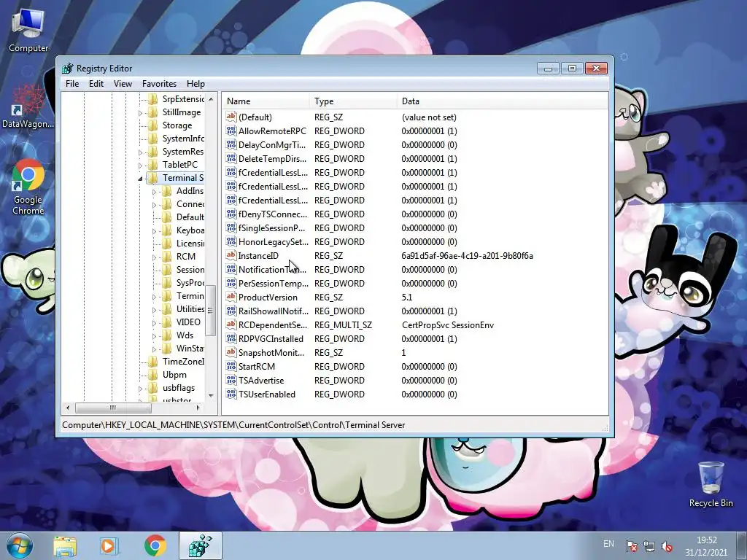
Task: Click the Terminal Server folder icon
Action: (152, 178)
